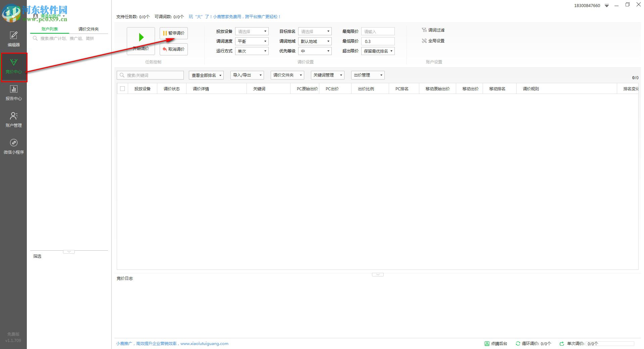644x349 pixels.
Task: Switch to the 账户列表 tab
Action: 50,29
